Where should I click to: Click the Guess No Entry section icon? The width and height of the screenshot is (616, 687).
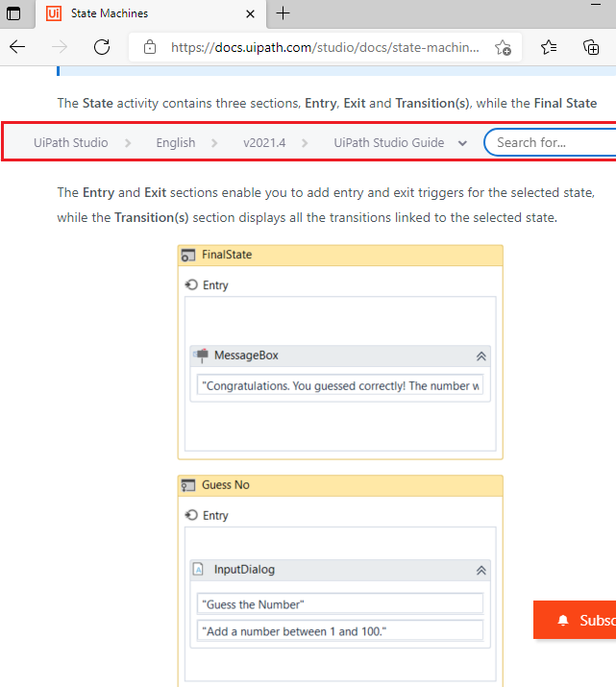(191, 515)
